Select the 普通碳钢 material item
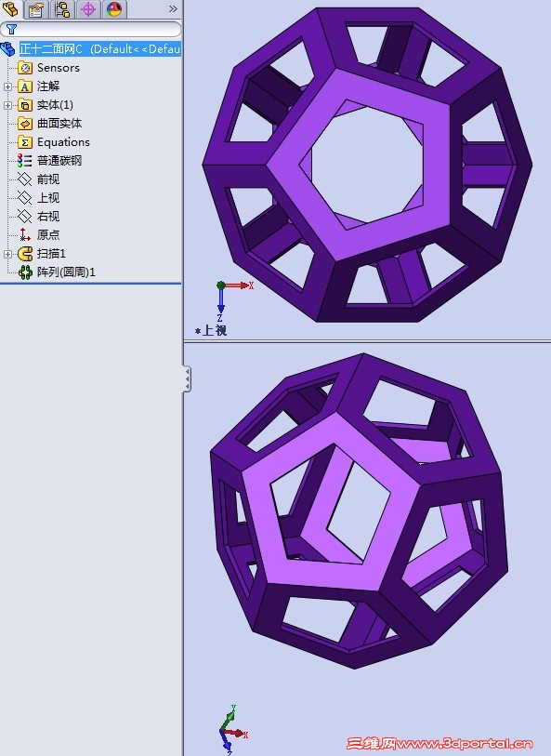 pyautogui.click(x=59, y=161)
